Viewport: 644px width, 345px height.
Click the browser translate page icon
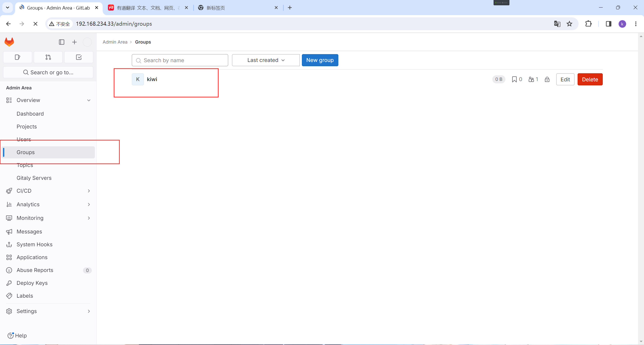point(557,24)
